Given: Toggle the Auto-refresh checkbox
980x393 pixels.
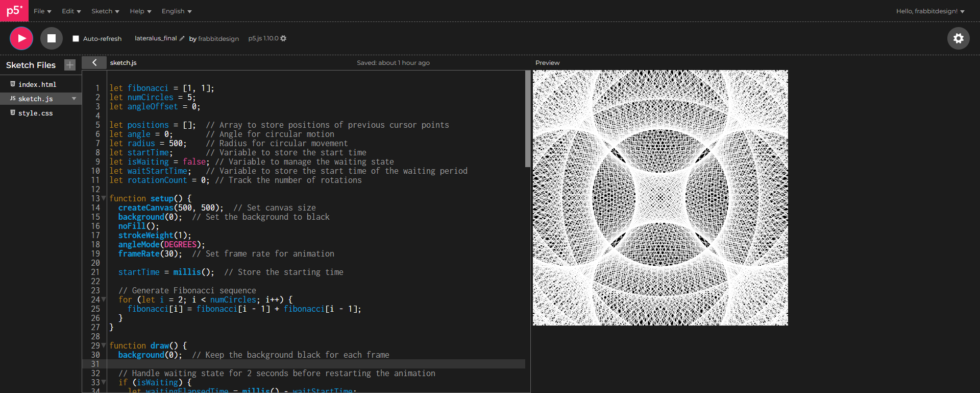Looking at the screenshot, I should (x=76, y=39).
